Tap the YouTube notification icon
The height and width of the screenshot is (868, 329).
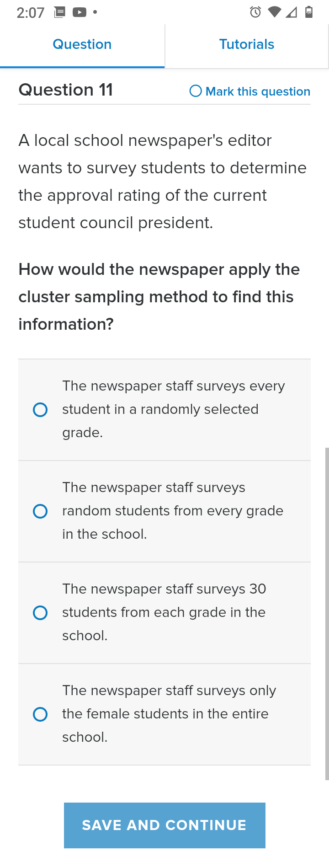[x=80, y=12]
